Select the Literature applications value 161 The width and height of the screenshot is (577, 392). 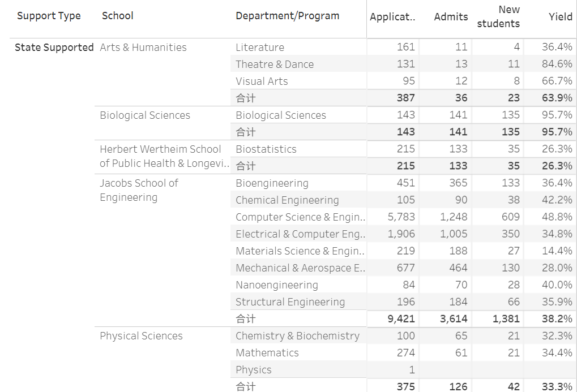405,47
